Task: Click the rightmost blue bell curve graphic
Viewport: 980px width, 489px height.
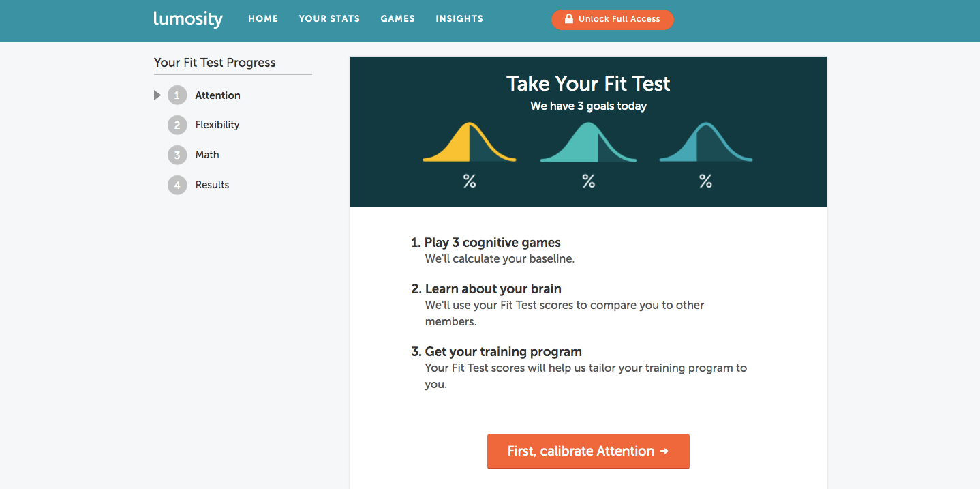Action: coord(706,142)
